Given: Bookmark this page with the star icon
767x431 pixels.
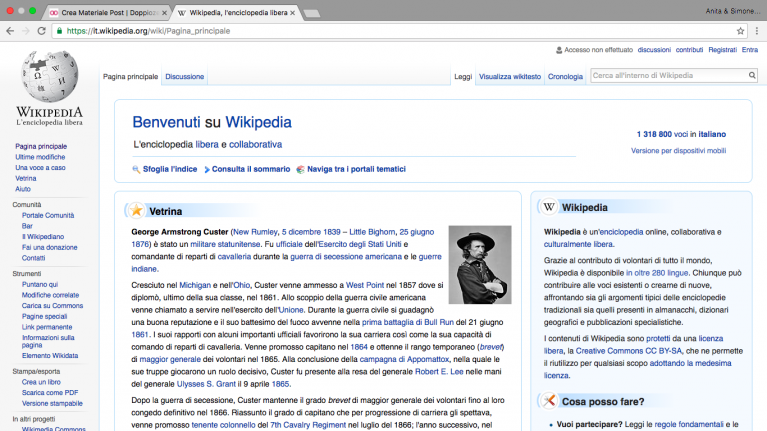Looking at the screenshot, I should point(741,31).
